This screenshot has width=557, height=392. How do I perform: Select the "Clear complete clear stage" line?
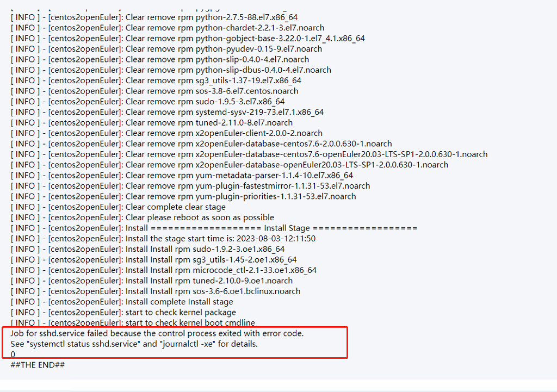118,207
